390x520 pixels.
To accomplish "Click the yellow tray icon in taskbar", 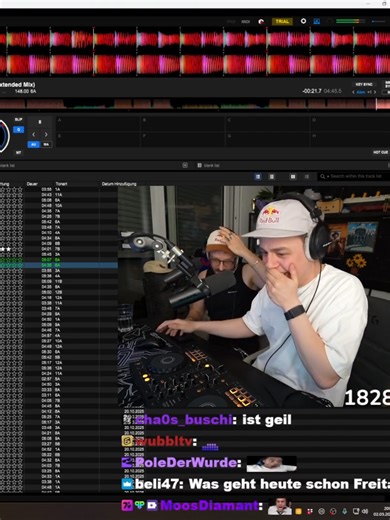I will [x=299, y=511].
